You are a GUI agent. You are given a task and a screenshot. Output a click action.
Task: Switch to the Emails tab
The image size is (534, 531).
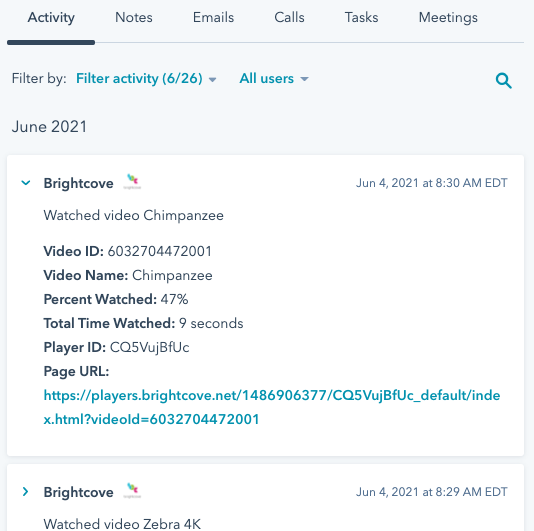[214, 17]
